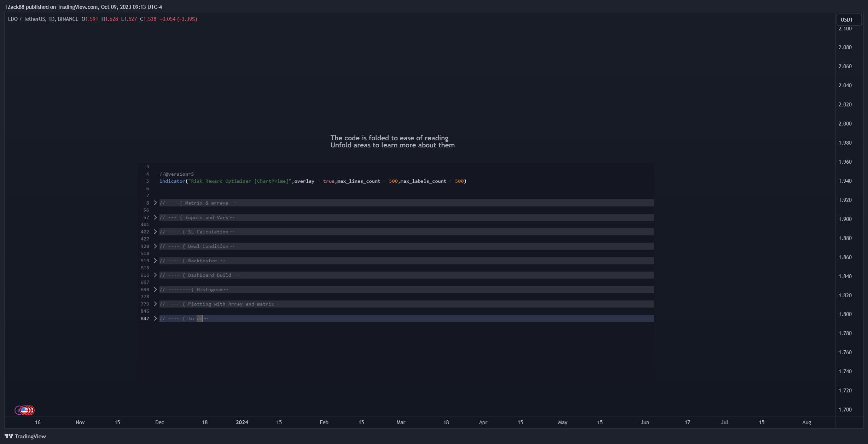Click the 'max_lines_count' parameter in code

pyautogui.click(x=359, y=181)
